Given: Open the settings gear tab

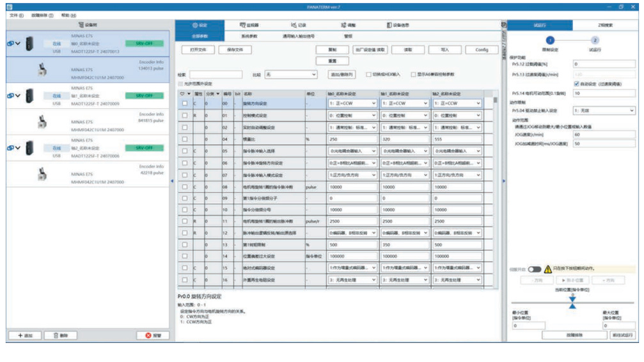Looking at the screenshot, I should [196, 25].
